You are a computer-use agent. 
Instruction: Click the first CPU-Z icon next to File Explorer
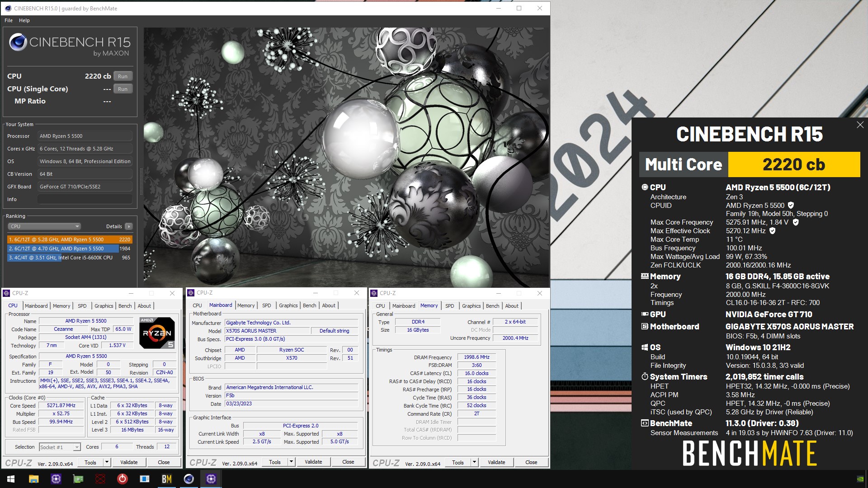(56, 479)
